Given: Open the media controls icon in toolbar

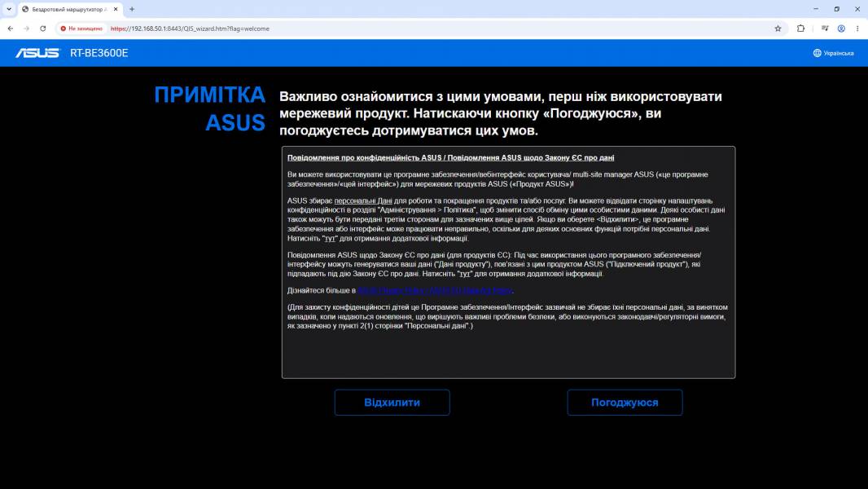Looking at the screenshot, I should pyautogui.click(x=825, y=29).
